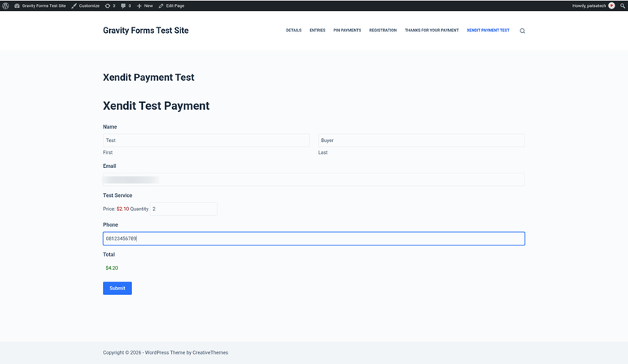Screen dimensions: 628x364
Task: Open Customize in the admin bar
Action: pyautogui.click(x=86, y=5)
